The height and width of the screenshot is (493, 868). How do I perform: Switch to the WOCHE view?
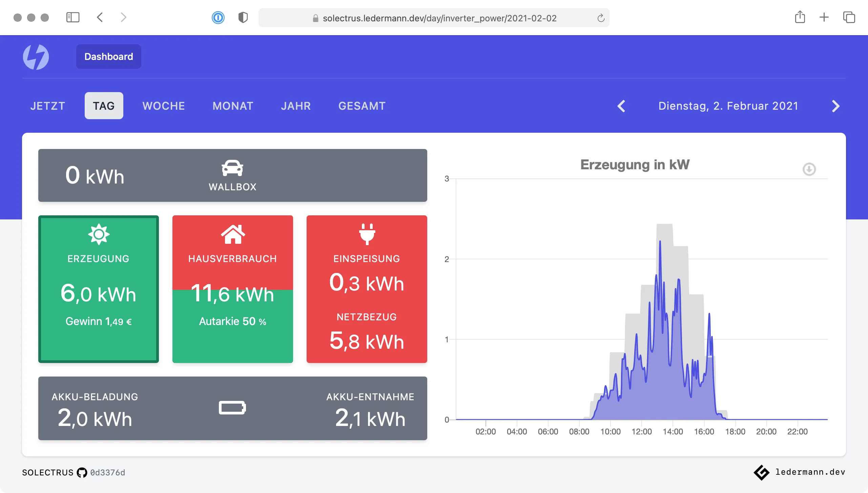tap(164, 106)
